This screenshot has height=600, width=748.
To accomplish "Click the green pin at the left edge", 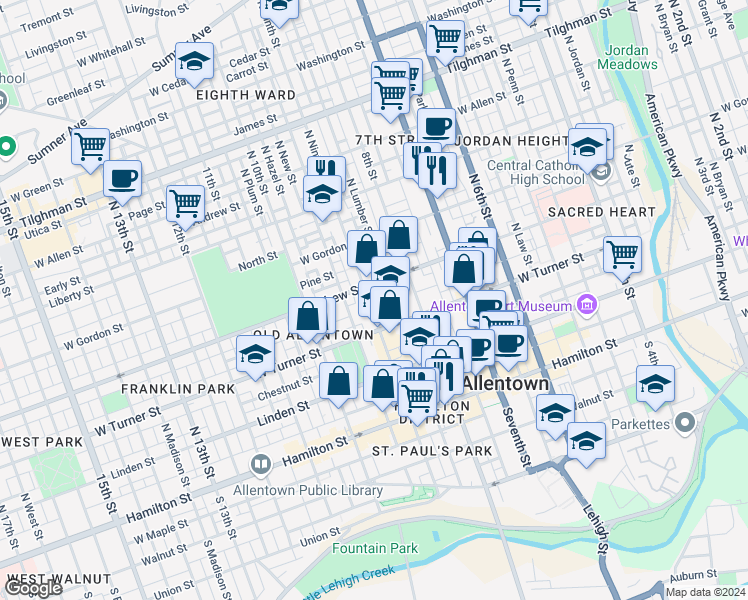I will (x=6, y=146).
